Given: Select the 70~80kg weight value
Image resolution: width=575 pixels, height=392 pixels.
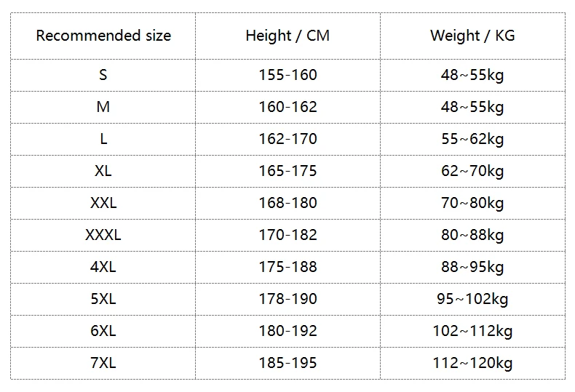Looking at the screenshot, I should [472, 203].
